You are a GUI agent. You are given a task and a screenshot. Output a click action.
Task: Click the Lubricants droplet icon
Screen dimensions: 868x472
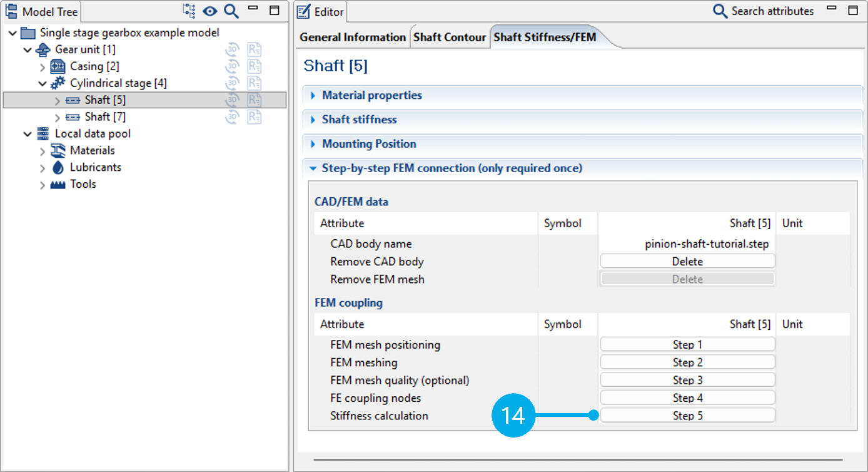click(x=58, y=168)
